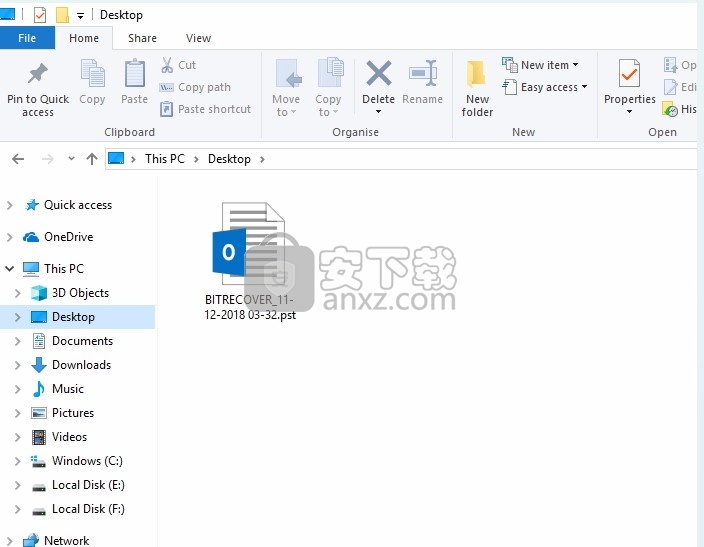Select Music in navigation pane
Image resolution: width=704 pixels, height=547 pixels.
[67, 388]
